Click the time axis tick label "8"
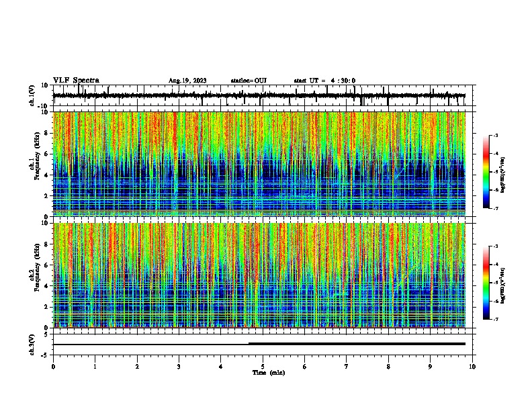 (x=388, y=367)
